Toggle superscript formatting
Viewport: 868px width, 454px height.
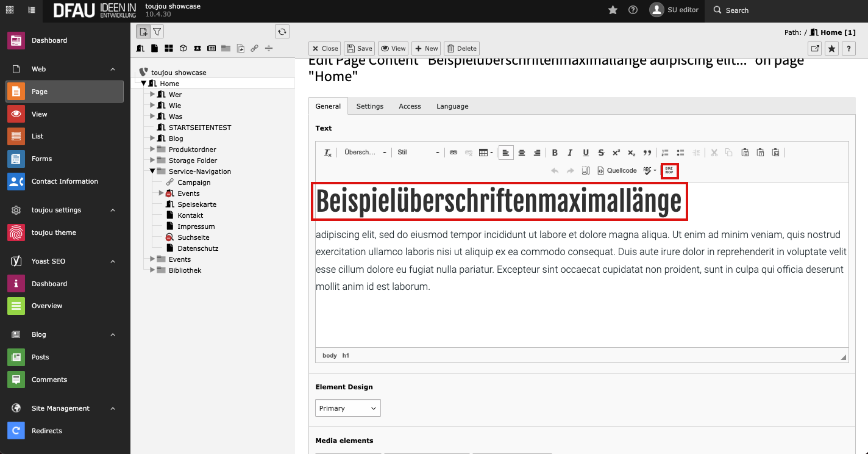[x=616, y=153]
